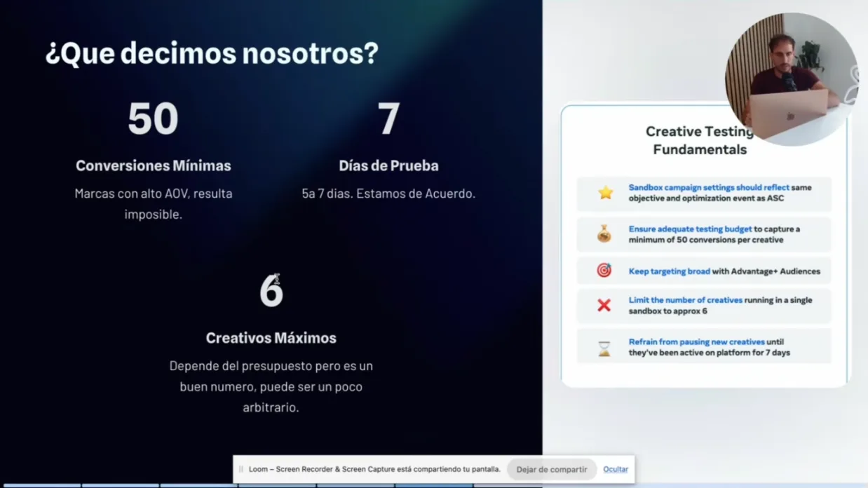The width and height of the screenshot is (868, 488).
Task: Click the Loom 'está compartiendo tu pantalla' message
Action: pyautogui.click(x=375, y=469)
